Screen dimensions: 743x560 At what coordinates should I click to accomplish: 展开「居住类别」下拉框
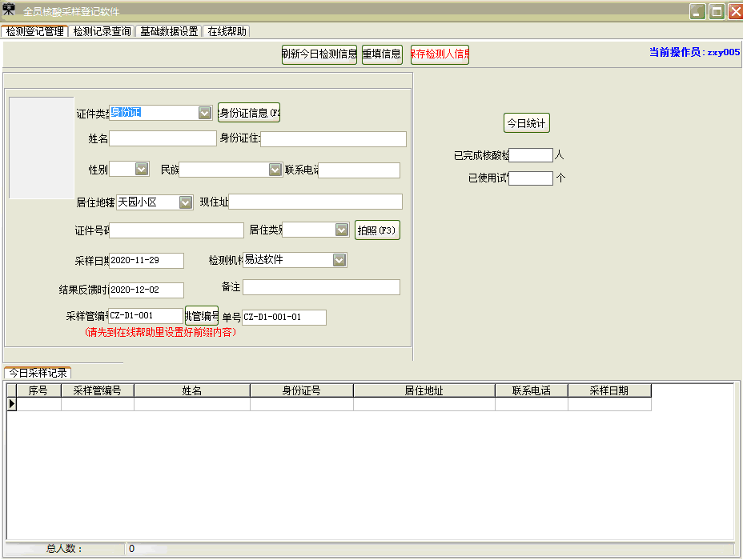[339, 230]
